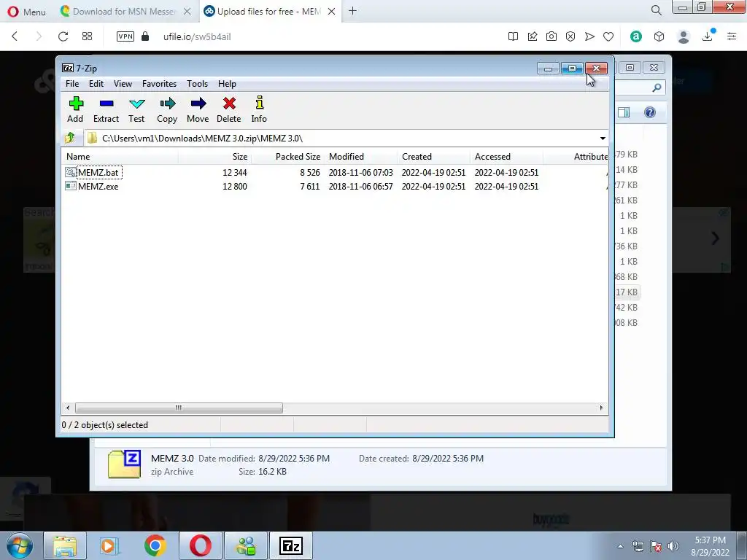Open a new Opera browser tab
Screen dimensions: 747x560
click(352, 11)
